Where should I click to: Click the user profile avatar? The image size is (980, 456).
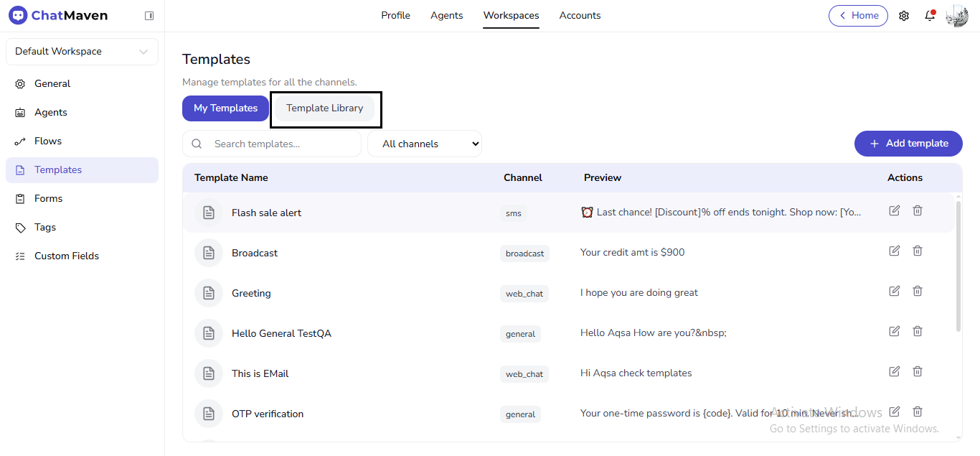tap(957, 16)
